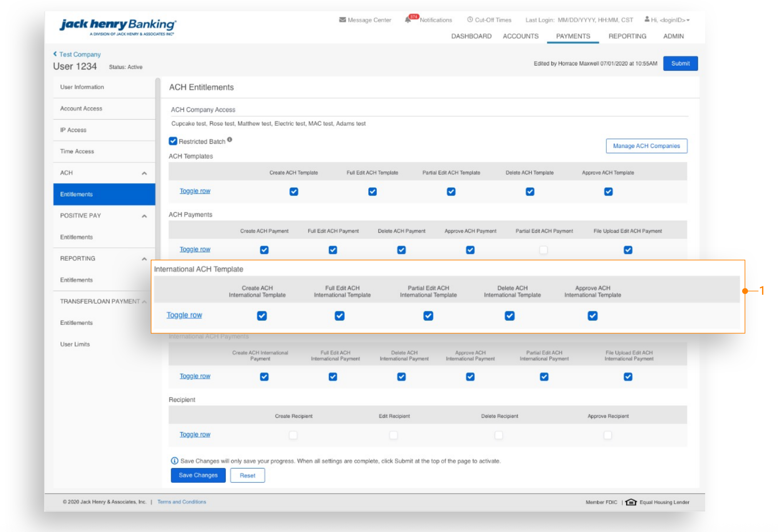Viewport: 778px width, 532px height.
Task: Open Account Access in sidebar
Action: click(104, 109)
